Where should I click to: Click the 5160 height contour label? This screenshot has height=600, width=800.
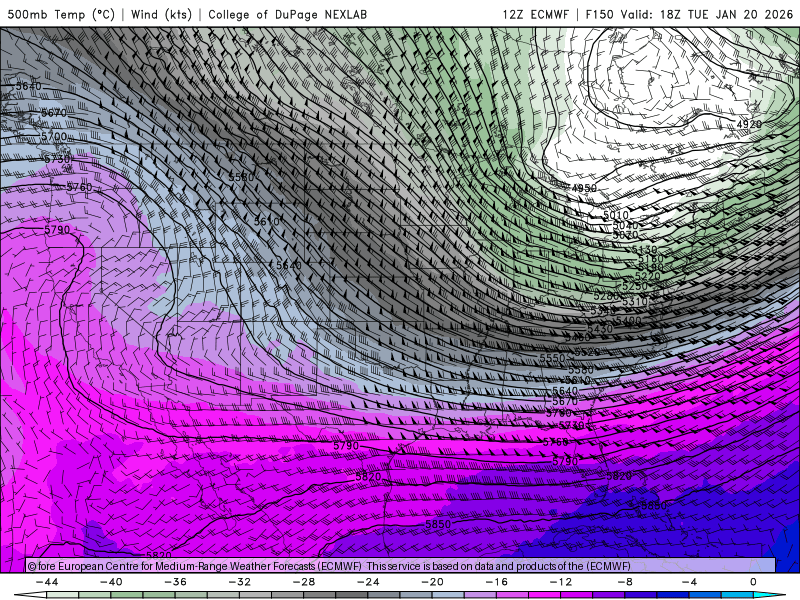pyautogui.click(x=651, y=259)
